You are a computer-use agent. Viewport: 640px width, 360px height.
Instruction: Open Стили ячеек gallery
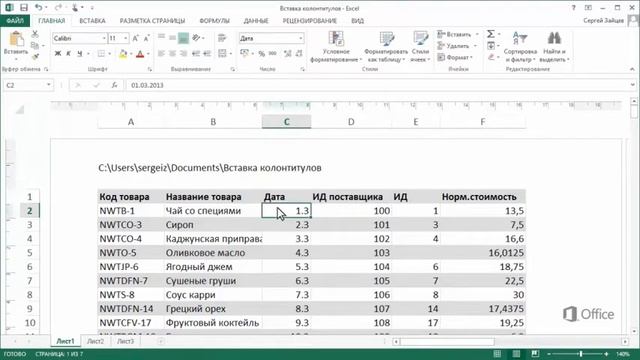click(x=420, y=47)
